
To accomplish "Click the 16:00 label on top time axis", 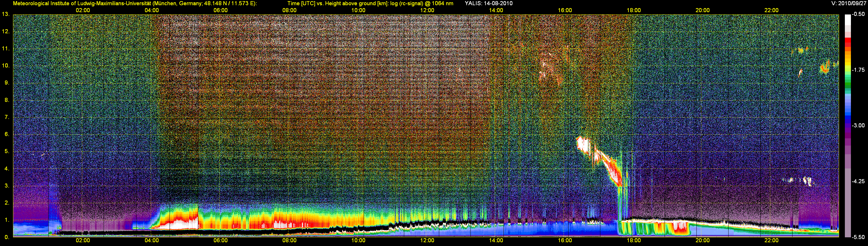I will point(565,10).
